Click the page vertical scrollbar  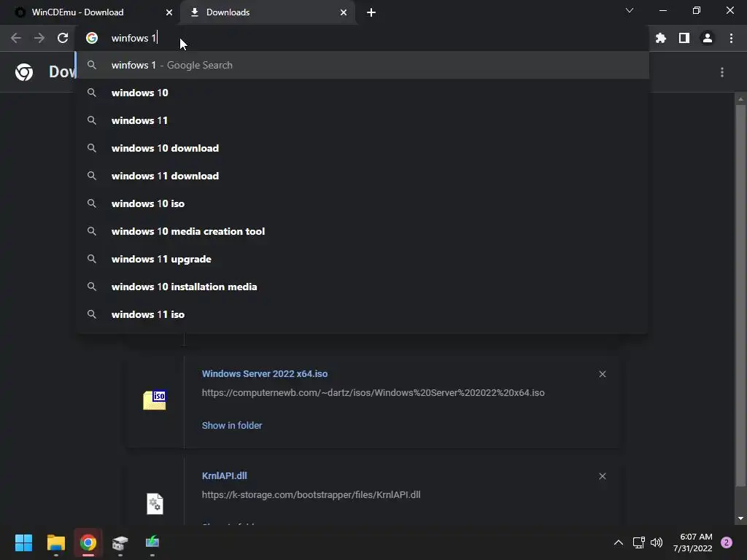click(740, 295)
